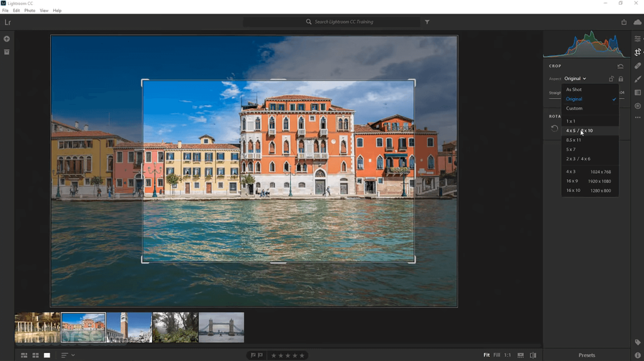Choose 16 x 9 aspect ratio option
The height and width of the screenshot is (361, 644).
tap(572, 181)
